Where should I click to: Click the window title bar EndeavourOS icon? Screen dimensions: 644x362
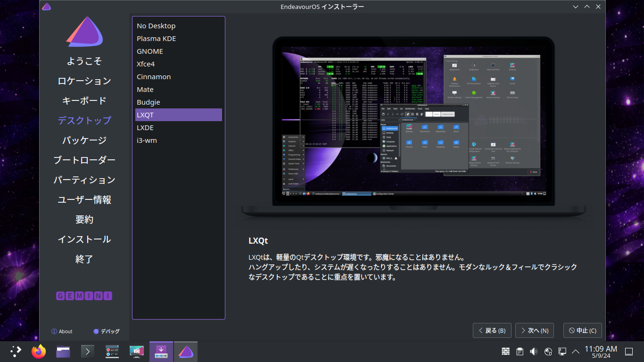(46, 7)
